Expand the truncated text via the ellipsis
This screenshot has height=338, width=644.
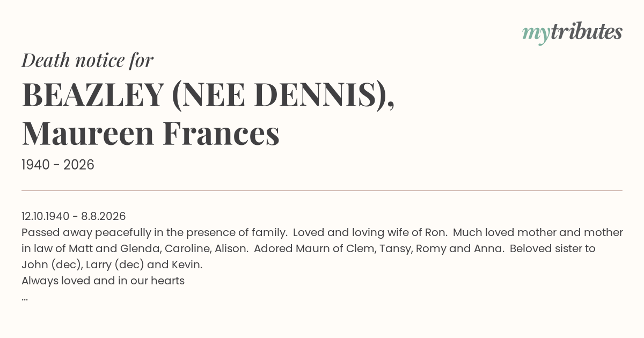tap(25, 298)
